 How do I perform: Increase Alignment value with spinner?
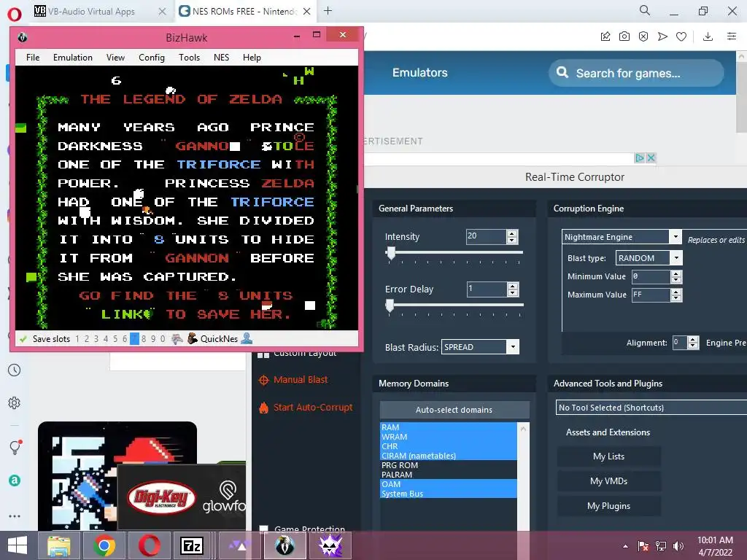693,340
